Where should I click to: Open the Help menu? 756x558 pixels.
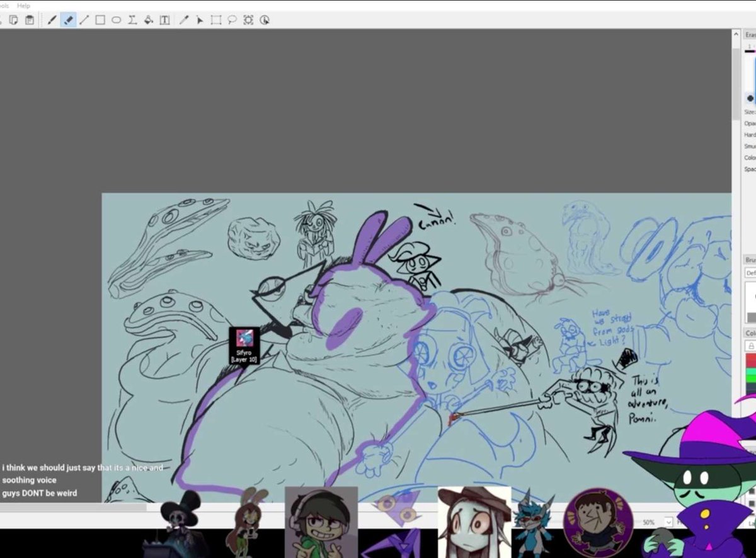click(23, 5)
